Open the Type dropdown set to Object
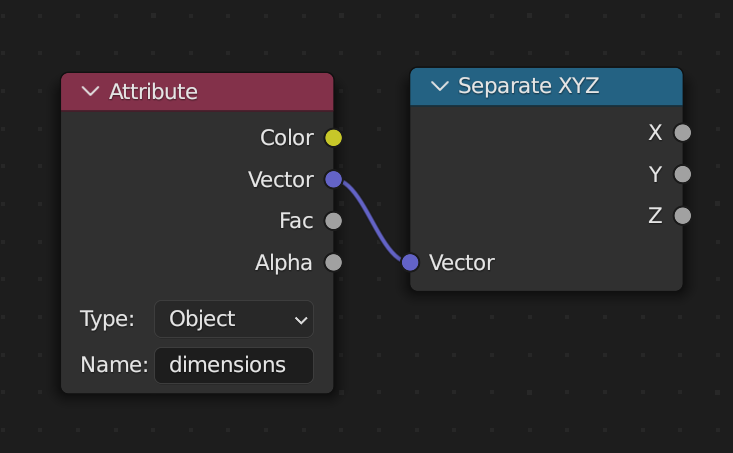 pyautogui.click(x=234, y=319)
